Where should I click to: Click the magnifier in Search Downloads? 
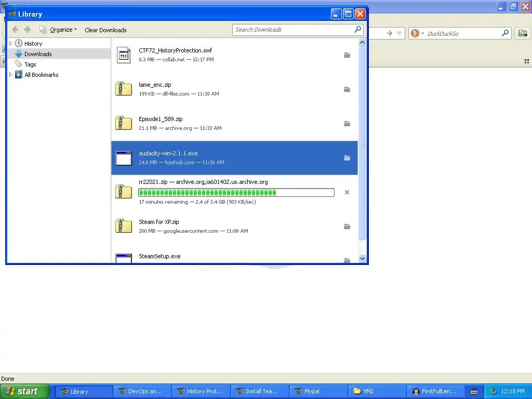coord(357,30)
